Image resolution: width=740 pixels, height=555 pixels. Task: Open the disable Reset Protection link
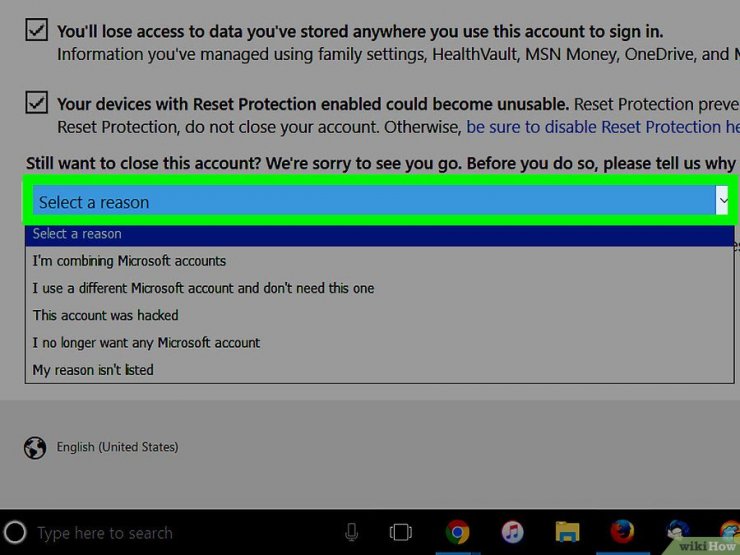(602, 127)
